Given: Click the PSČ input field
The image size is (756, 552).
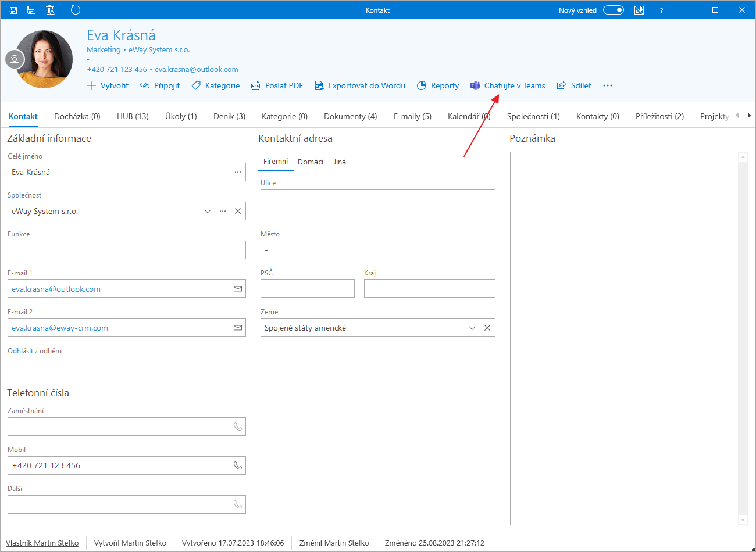Looking at the screenshot, I should [x=308, y=289].
